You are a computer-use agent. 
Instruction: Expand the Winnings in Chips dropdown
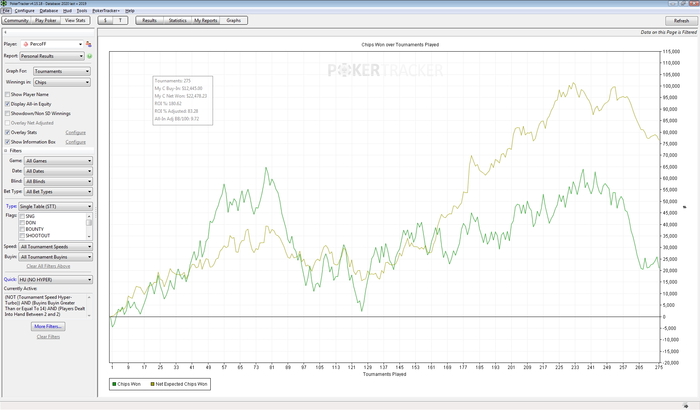click(62, 82)
